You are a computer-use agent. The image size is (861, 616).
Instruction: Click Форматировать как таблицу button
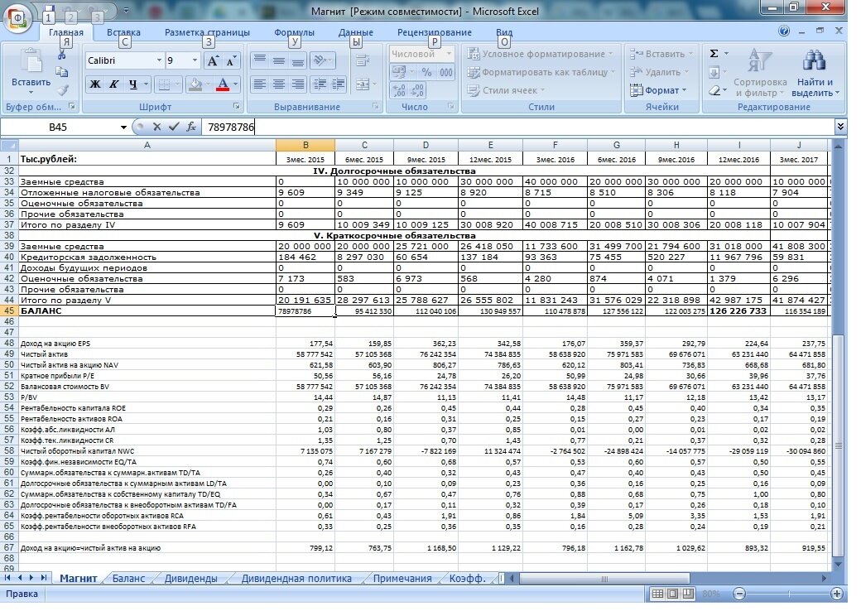click(x=541, y=72)
